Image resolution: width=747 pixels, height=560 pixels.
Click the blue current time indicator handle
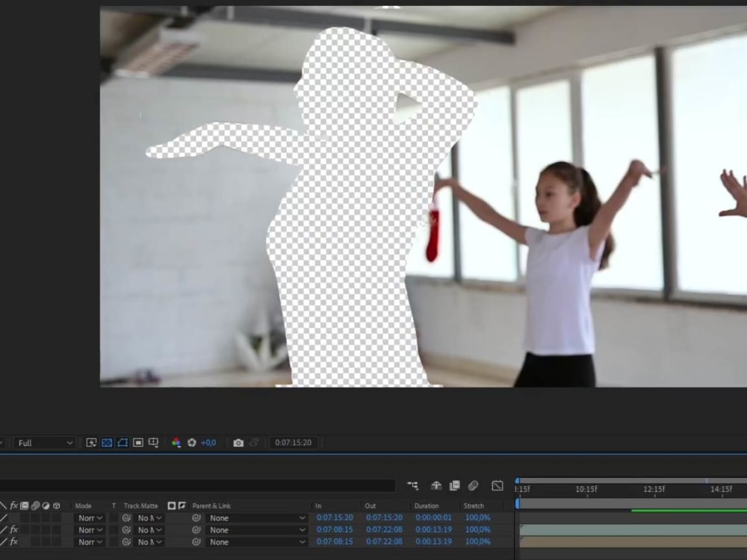tap(518, 503)
